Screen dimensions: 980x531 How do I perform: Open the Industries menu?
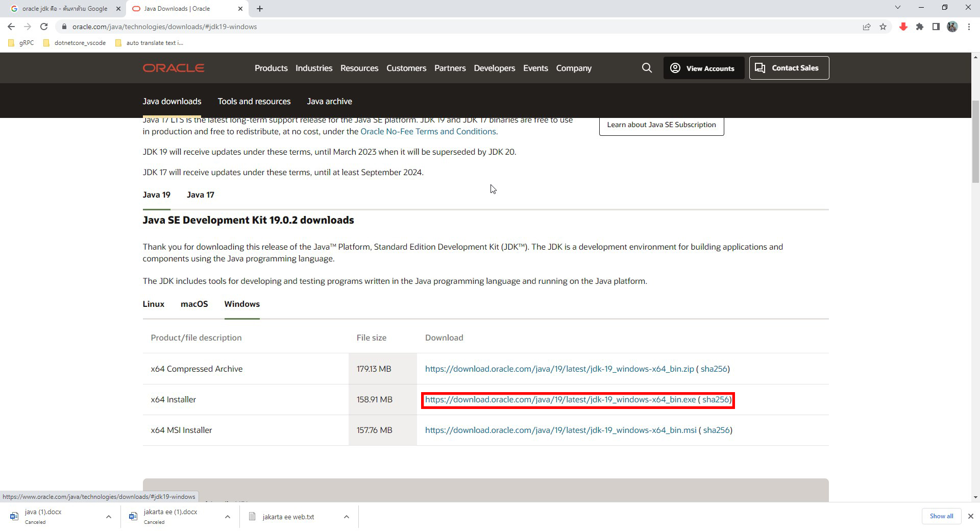(314, 68)
